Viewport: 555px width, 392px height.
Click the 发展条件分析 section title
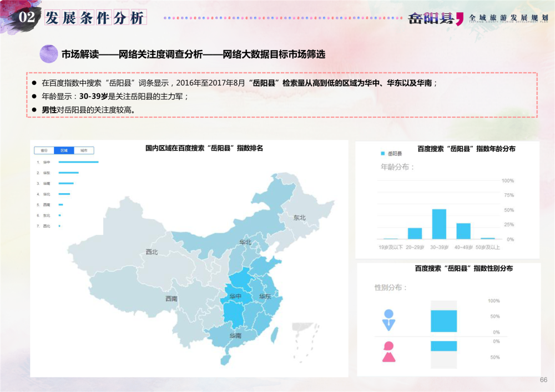(x=94, y=18)
